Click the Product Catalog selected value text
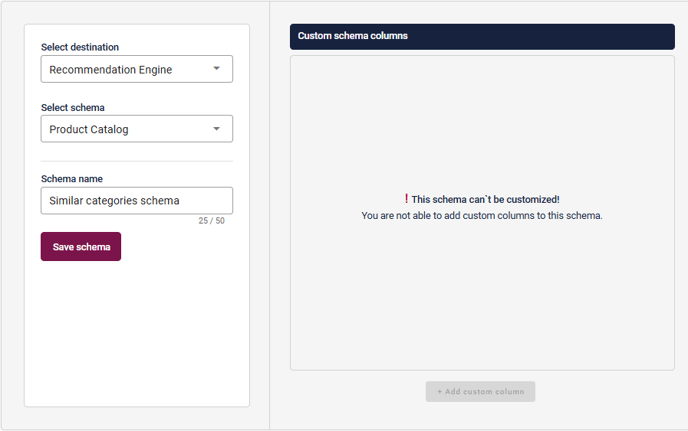688x431 pixels. 89,129
